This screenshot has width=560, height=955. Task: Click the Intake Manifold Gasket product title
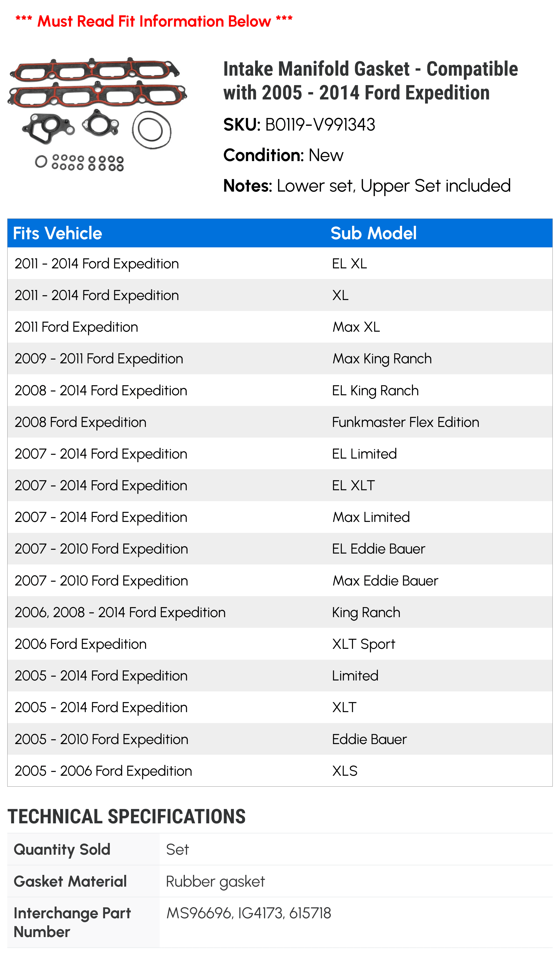click(x=370, y=81)
